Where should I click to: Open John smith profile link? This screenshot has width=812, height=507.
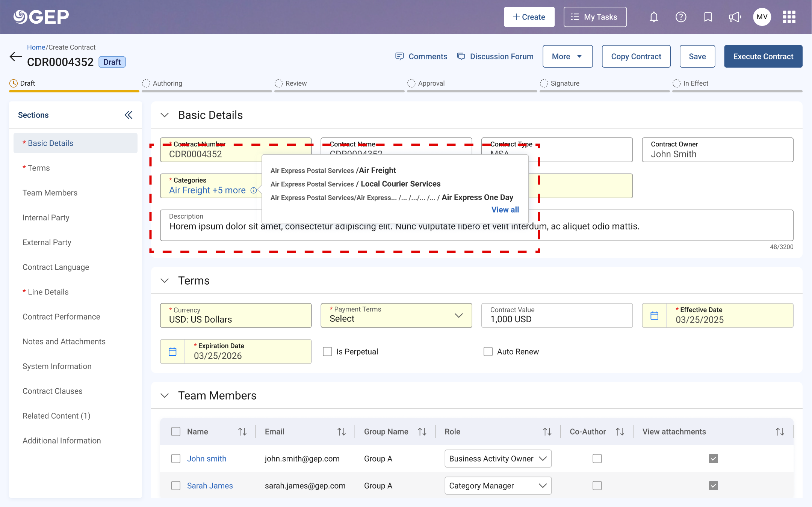[x=207, y=459]
